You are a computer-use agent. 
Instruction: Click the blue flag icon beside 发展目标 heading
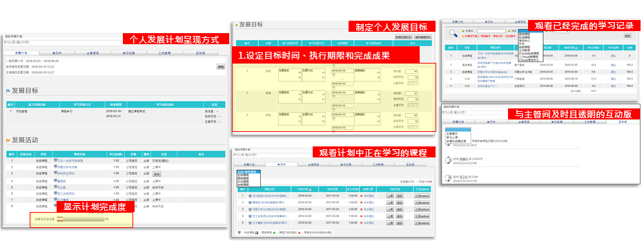pyautogui.click(x=8, y=91)
